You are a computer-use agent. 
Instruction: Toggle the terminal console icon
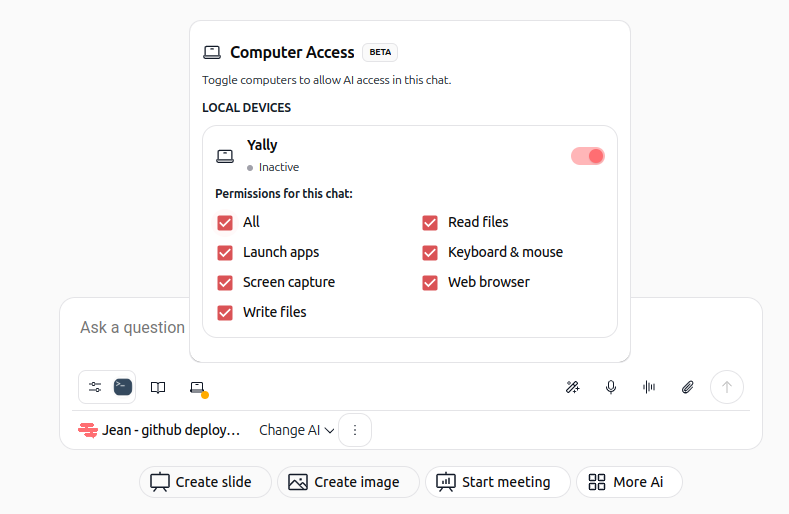coord(123,387)
